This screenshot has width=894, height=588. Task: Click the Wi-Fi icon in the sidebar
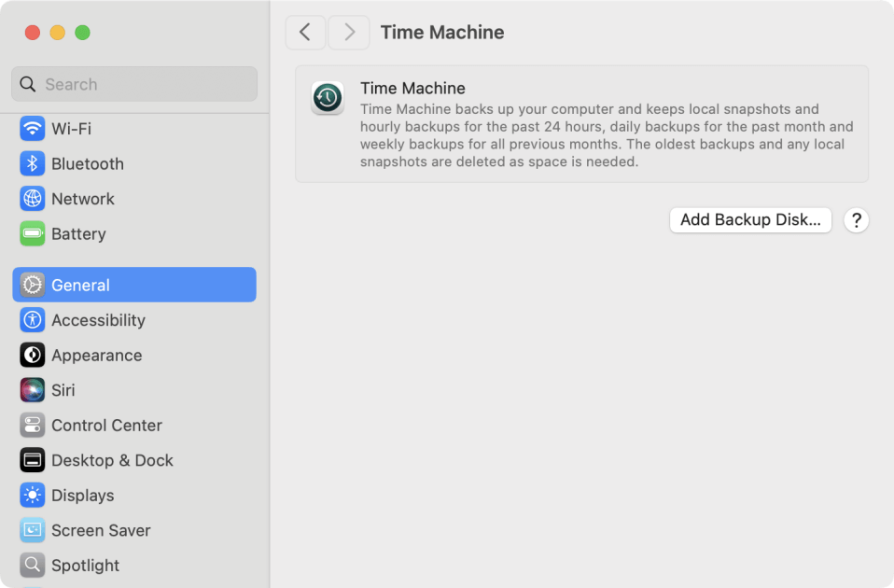[32, 129]
